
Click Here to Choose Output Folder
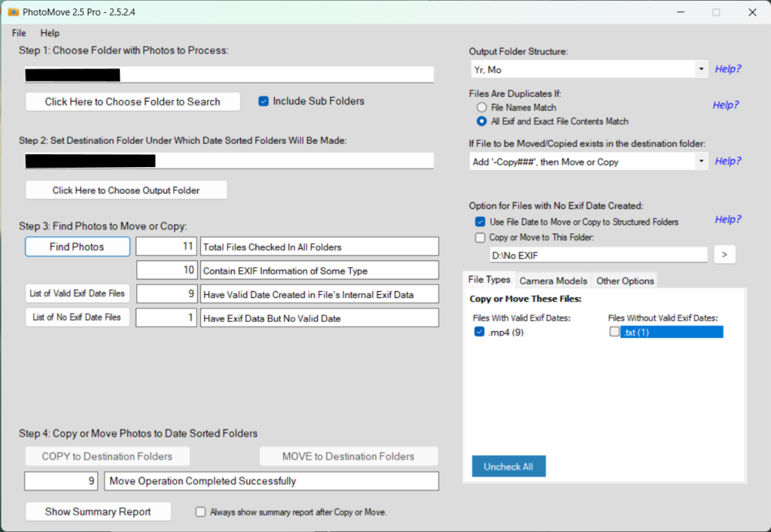(x=126, y=190)
